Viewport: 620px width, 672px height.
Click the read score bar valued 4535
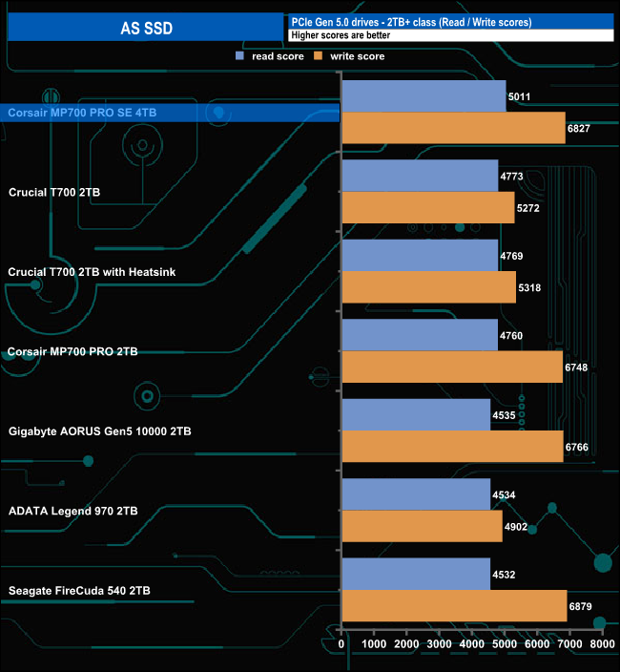click(x=416, y=415)
